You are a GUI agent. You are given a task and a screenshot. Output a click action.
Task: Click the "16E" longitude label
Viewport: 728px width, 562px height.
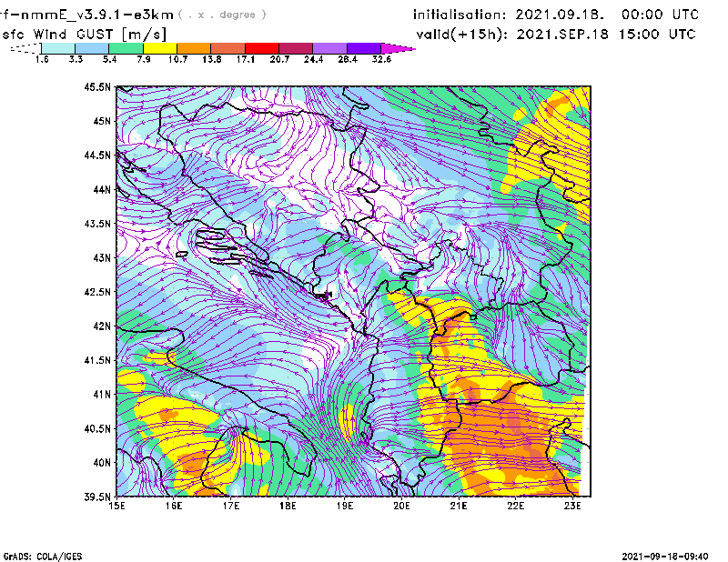pos(174,506)
